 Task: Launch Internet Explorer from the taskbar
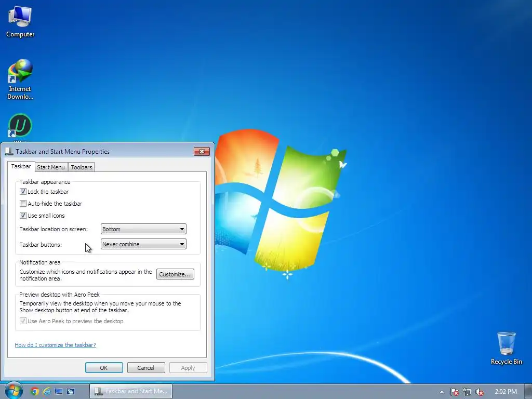point(46,391)
